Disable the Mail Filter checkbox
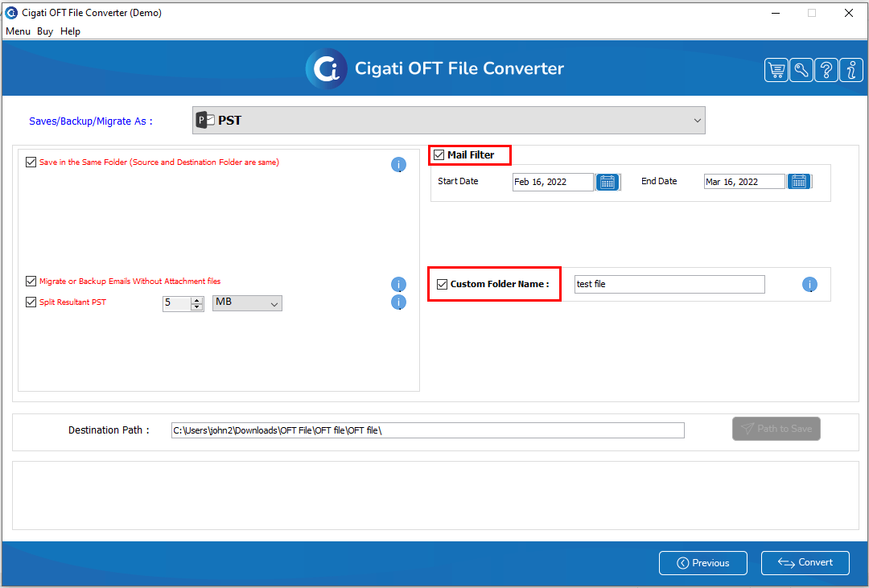 click(x=439, y=154)
